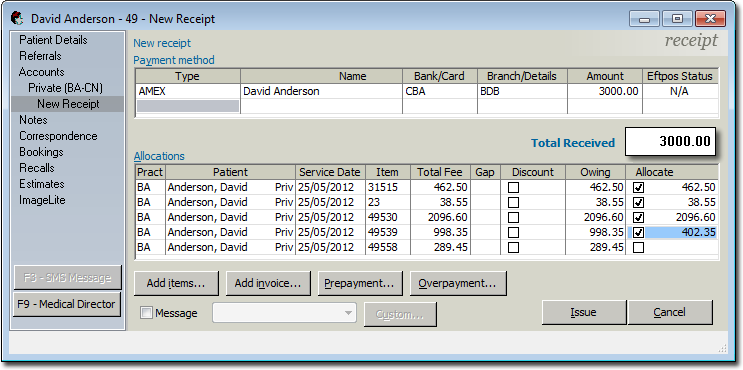
Task: Click the Total Received amount field
Action: 670,141
